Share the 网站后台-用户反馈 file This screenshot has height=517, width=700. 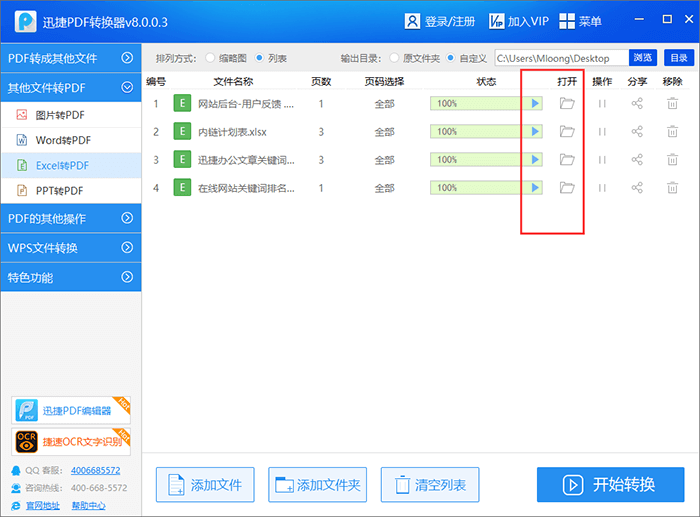(637, 104)
